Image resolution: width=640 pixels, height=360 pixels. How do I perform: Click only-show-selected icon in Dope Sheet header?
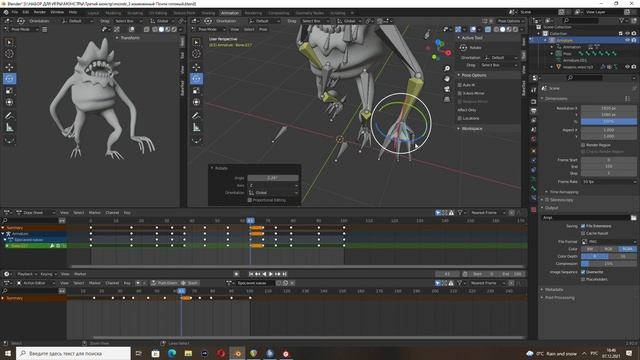(x=438, y=213)
